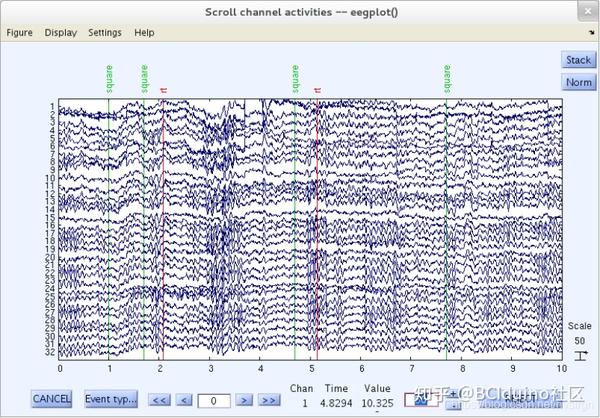The width and height of the screenshot is (600, 418).
Task: Click the second red rt event marker
Action: [317, 92]
